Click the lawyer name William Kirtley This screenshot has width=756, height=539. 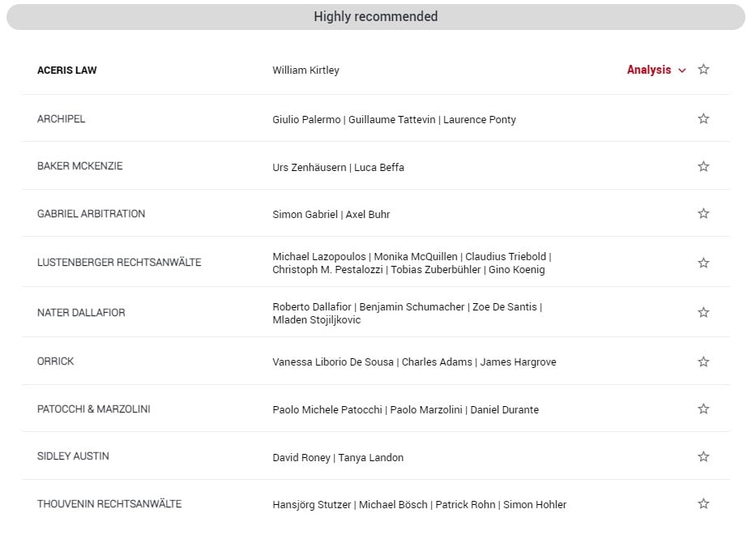click(x=305, y=71)
